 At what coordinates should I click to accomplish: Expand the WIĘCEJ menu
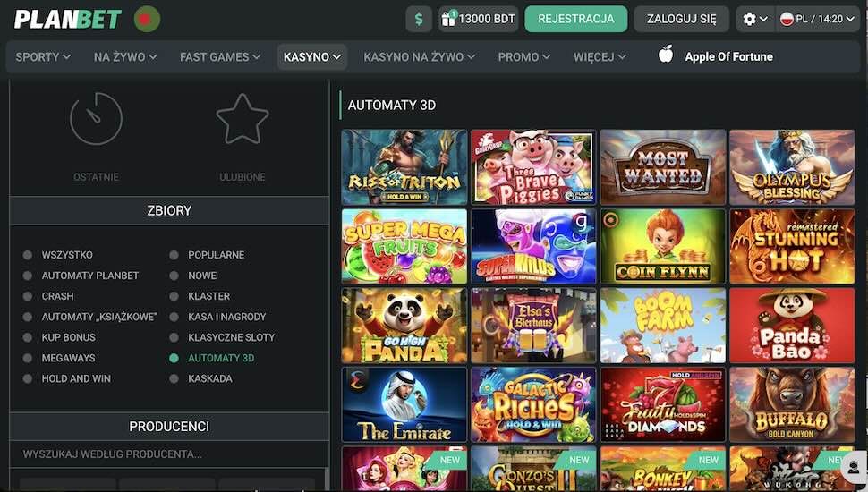point(600,57)
